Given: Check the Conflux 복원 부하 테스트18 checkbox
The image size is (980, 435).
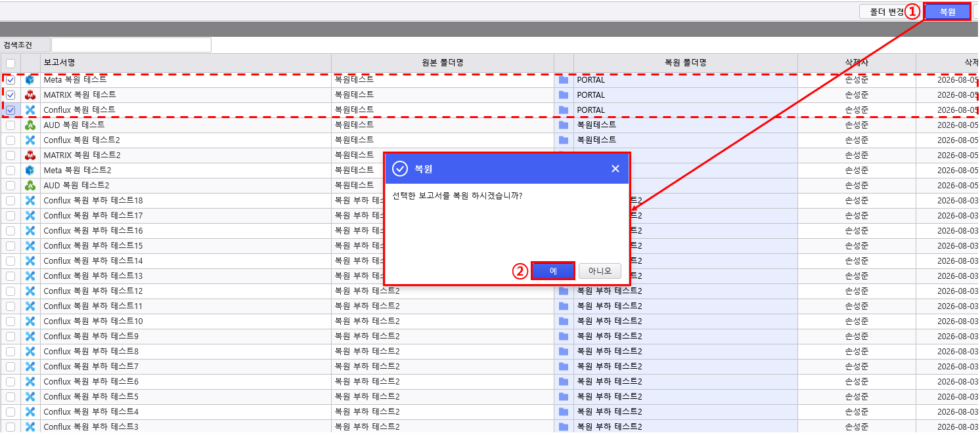Looking at the screenshot, I should [11, 200].
